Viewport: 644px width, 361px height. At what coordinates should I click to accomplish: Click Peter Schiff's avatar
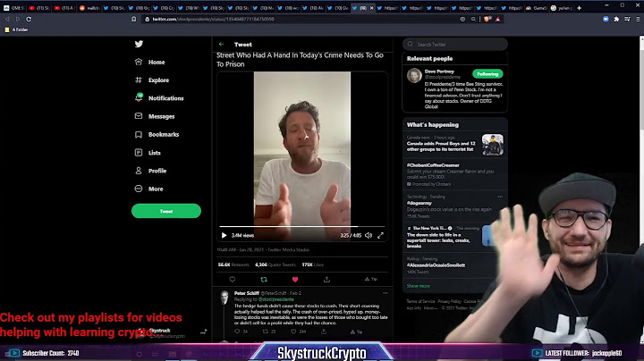[x=225, y=297]
